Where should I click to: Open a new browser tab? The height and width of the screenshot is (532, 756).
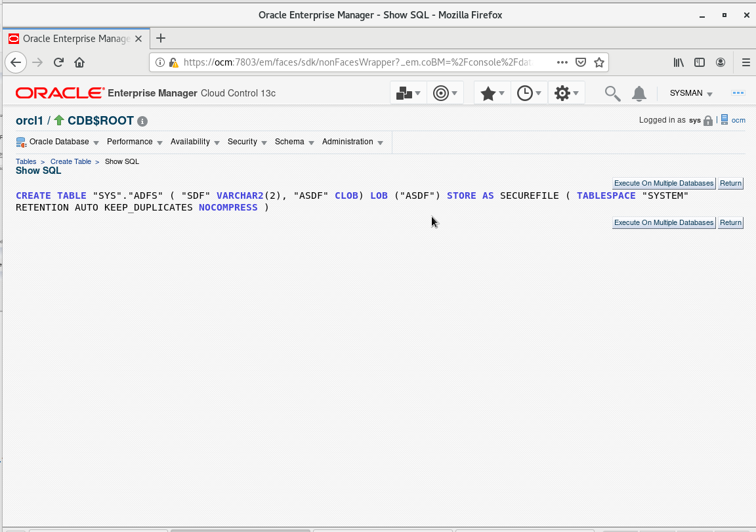pyautogui.click(x=161, y=38)
